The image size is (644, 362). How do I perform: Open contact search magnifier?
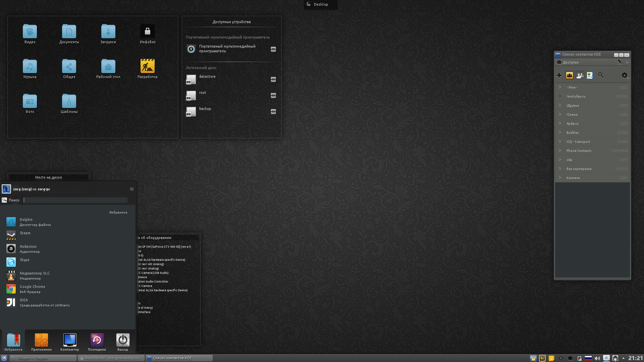point(601,75)
